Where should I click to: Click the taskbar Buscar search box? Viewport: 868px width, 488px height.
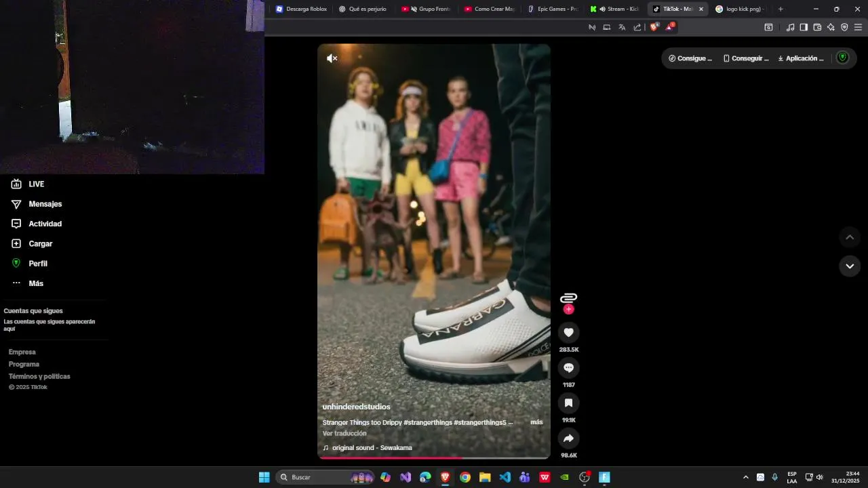(326, 477)
